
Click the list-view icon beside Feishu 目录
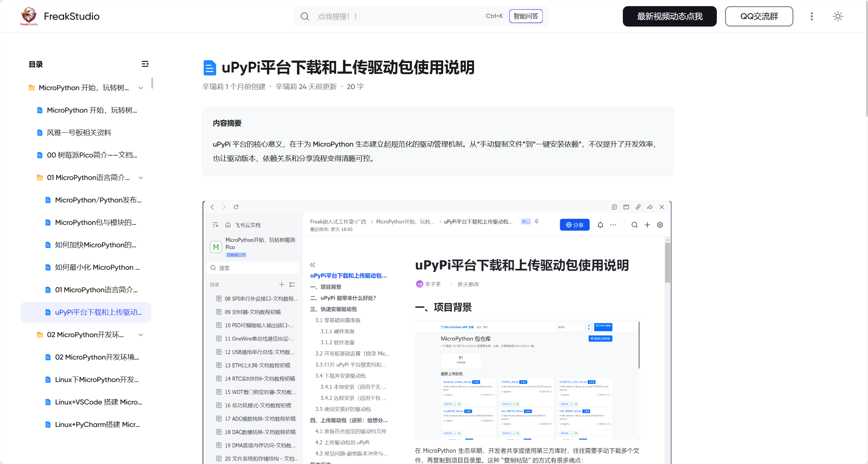(292, 284)
